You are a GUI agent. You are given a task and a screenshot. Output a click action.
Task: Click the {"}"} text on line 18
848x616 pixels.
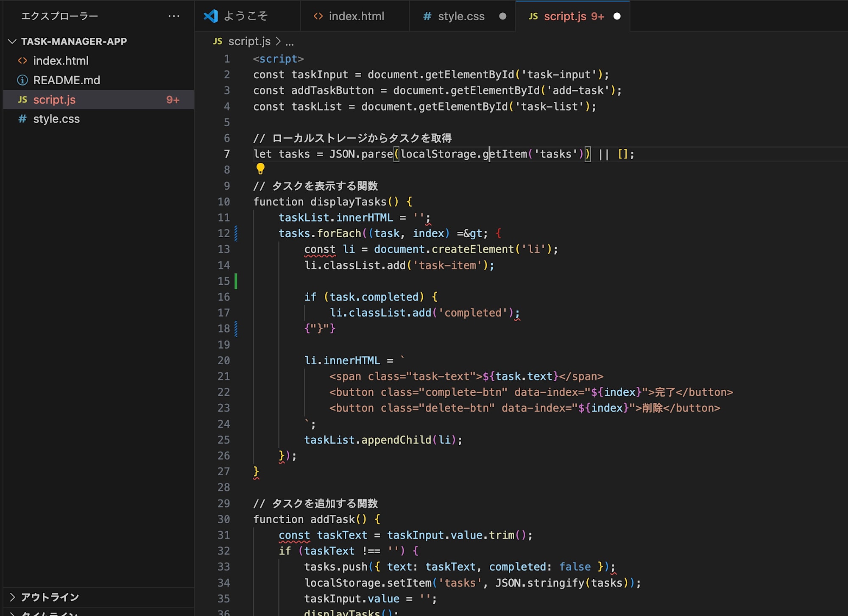pos(320,328)
